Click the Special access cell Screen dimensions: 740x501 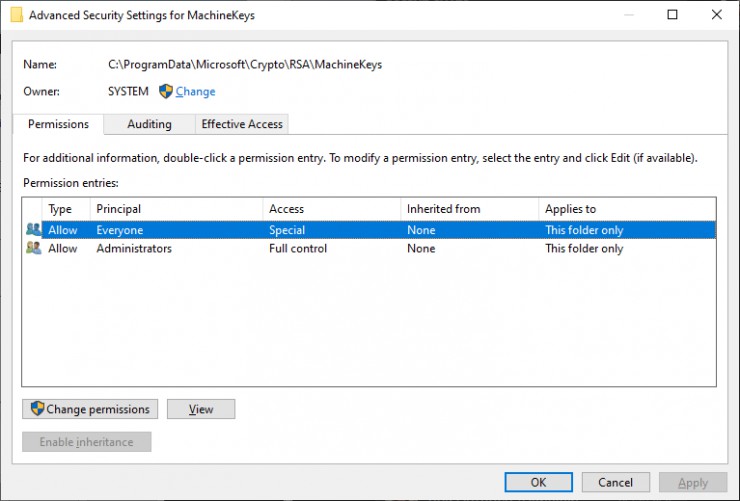pos(287,230)
